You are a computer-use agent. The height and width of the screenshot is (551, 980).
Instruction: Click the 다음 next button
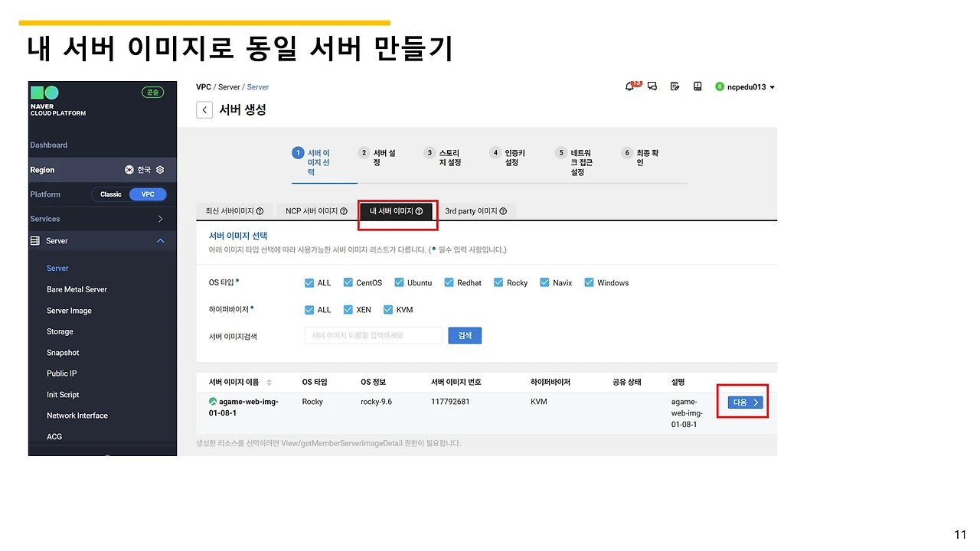[741, 402]
